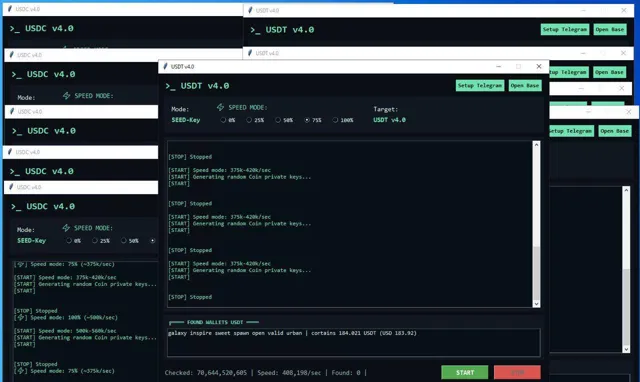Viewport: 640px width, 382px height.
Task: Select the 50% speed radio in the front USDT window
Action: tap(278, 120)
